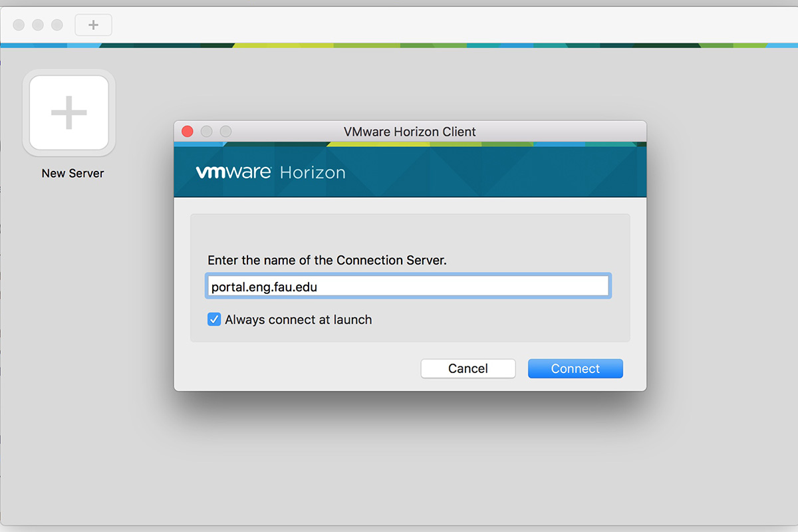Open the large New Server plus tile
The image size is (798, 532).
(x=69, y=112)
